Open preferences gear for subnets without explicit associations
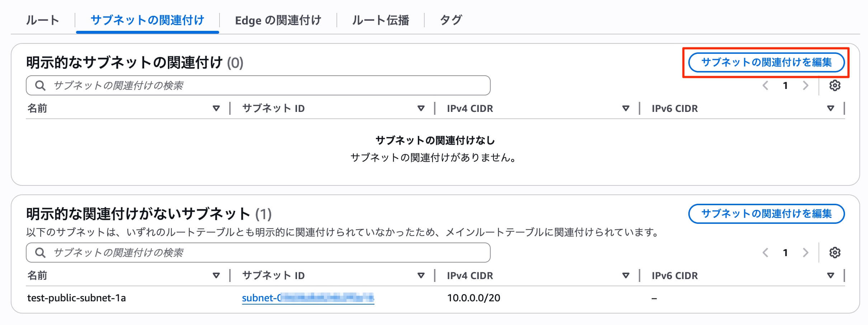 pyautogui.click(x=835, y=252)
